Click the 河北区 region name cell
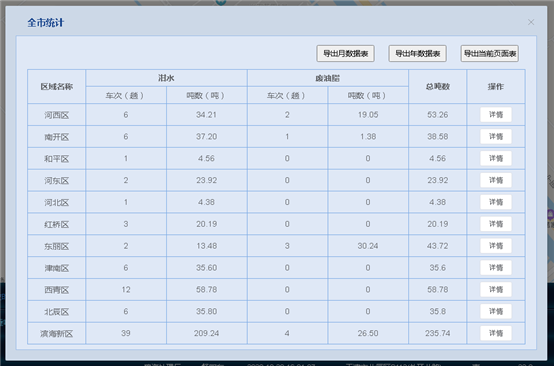The image size is (554, 366). coord(57,202)
